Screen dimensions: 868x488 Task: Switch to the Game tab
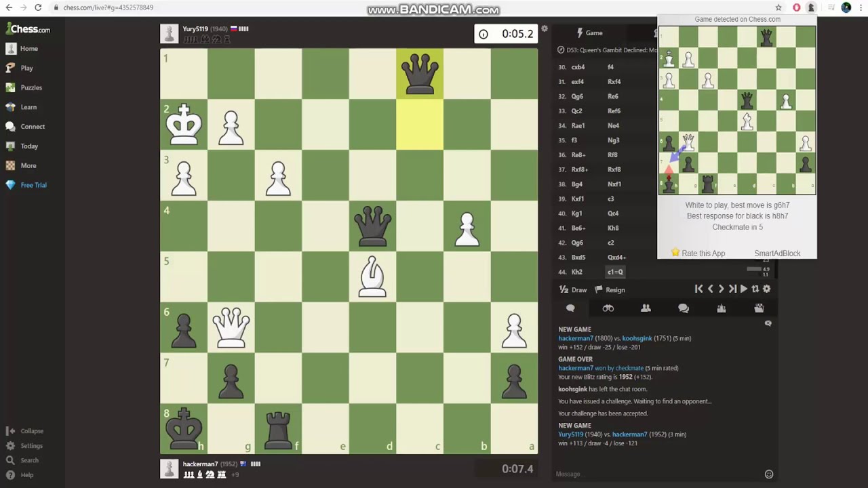589,33
